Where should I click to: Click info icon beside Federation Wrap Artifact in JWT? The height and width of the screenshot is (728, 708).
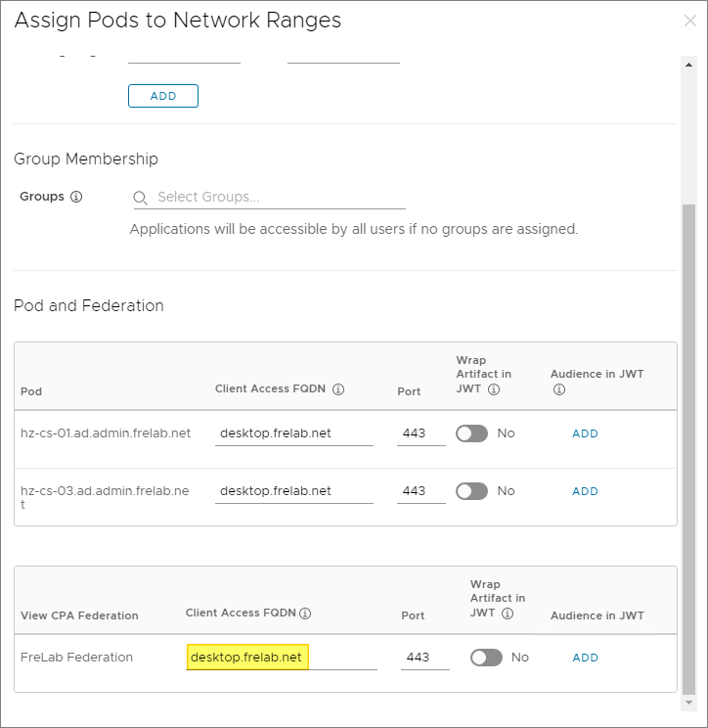pyautogui.click(x=507, y=614)
